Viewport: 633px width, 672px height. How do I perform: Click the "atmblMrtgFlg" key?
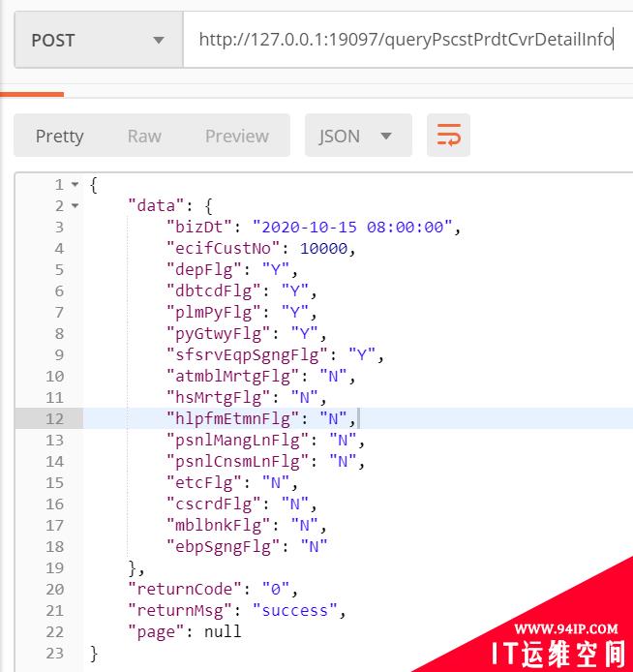pos(232,377)
